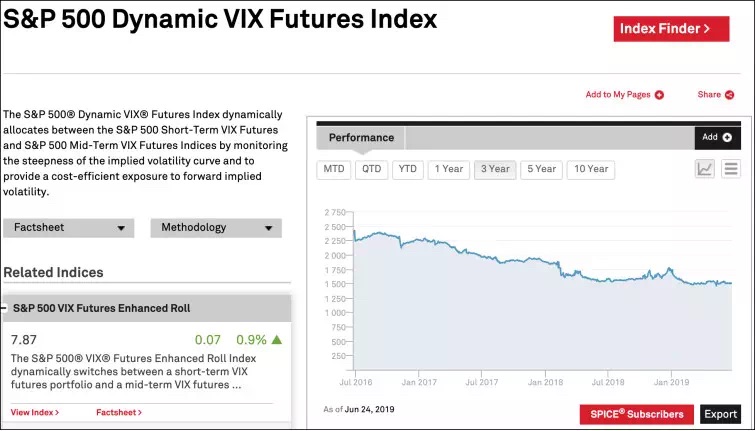
Task: Click the red Share icon
Action: tap(730, 95)
